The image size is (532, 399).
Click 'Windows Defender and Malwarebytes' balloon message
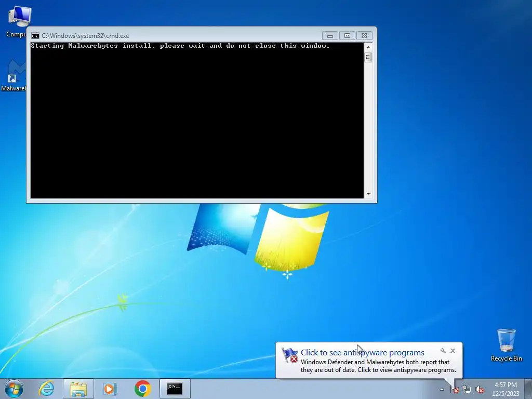click(378, 366)
